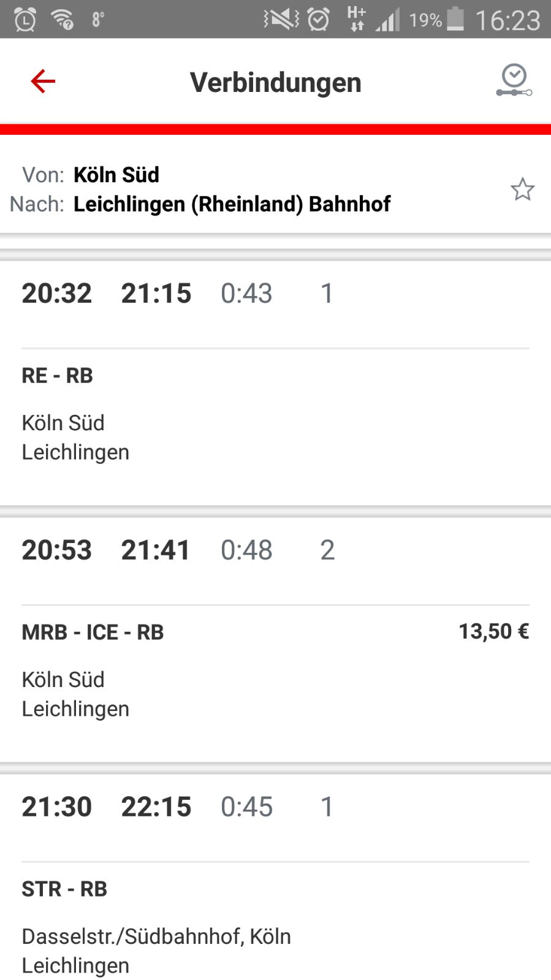Viewport: 551px width, 980px height.
Task: Tap the 16:23 status bar clock
Action: 507,20
